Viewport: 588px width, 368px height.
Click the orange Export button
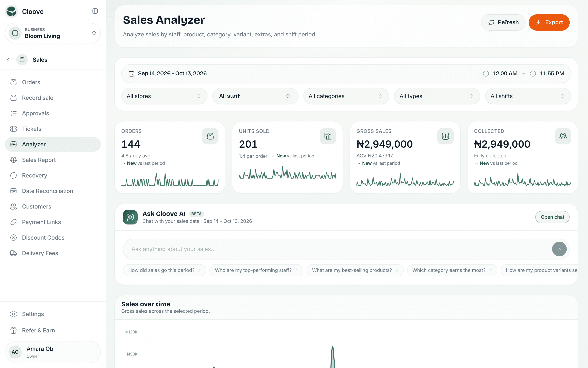[x=549, y=22]
